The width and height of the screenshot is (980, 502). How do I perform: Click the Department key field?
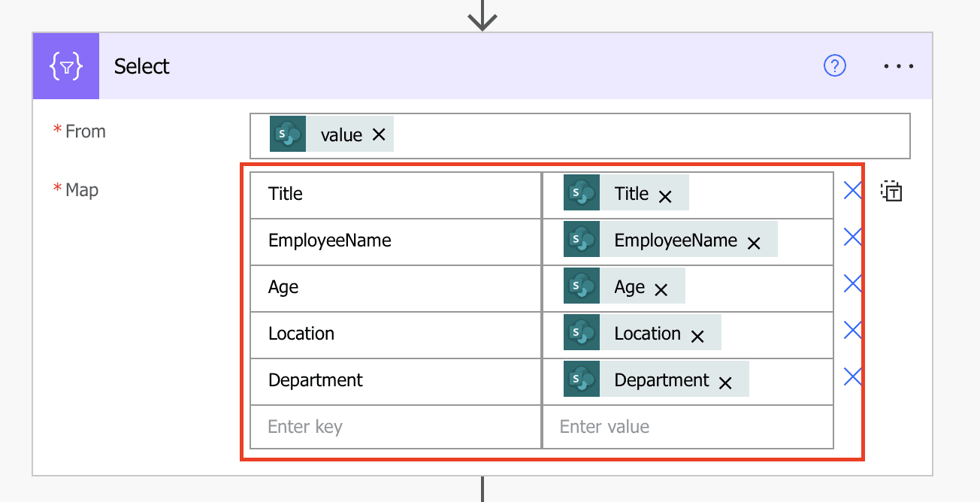(x=396, y=381)
